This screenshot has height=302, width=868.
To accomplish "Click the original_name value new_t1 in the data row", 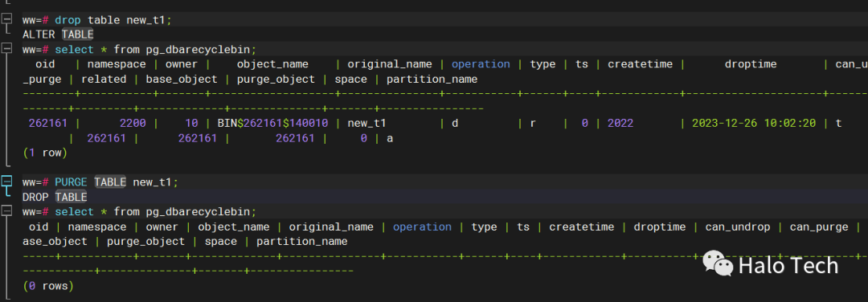I will point(367,124).
